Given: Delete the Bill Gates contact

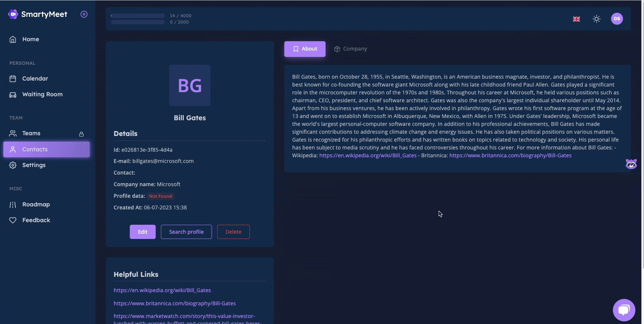Looking at the screenshot, I should (233, 232).
